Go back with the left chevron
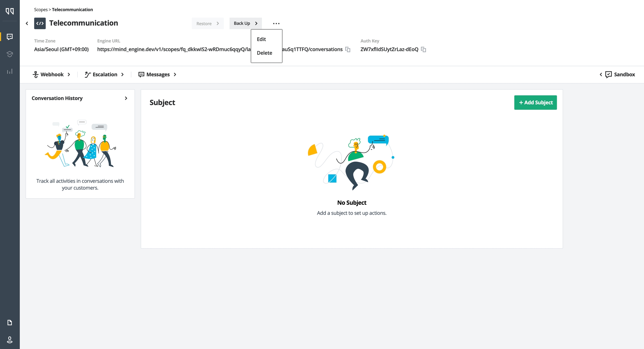644x349 pixels. coord(27,23)
